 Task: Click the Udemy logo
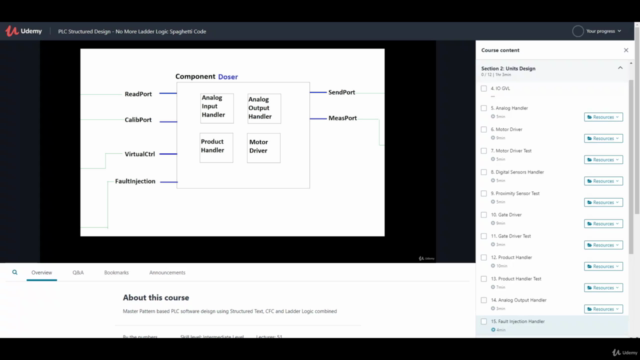[24, 31]
